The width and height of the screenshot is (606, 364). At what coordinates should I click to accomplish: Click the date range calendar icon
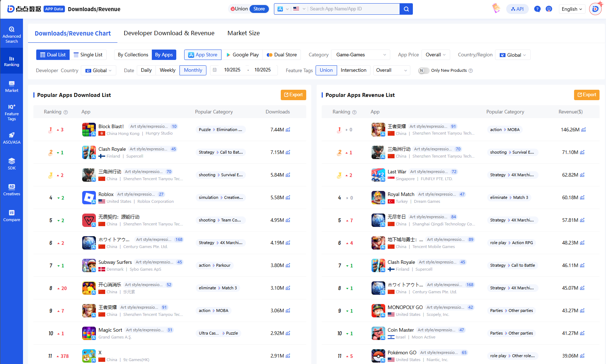[x=215, y=70]
